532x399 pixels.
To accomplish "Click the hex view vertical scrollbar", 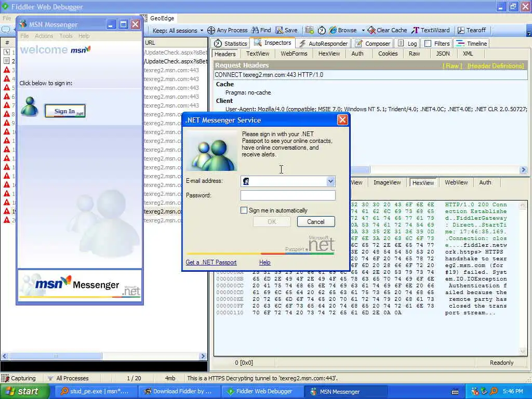I will pos(523,278).
